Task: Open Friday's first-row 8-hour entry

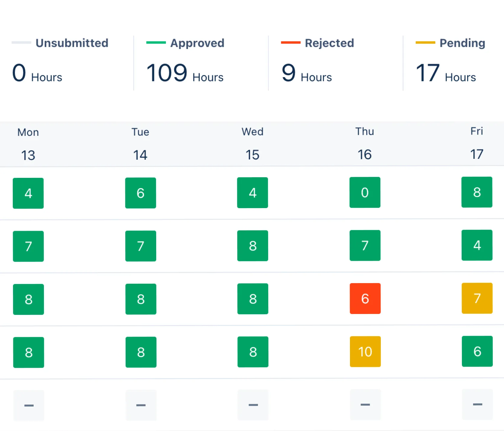Action: coord(477,192)
